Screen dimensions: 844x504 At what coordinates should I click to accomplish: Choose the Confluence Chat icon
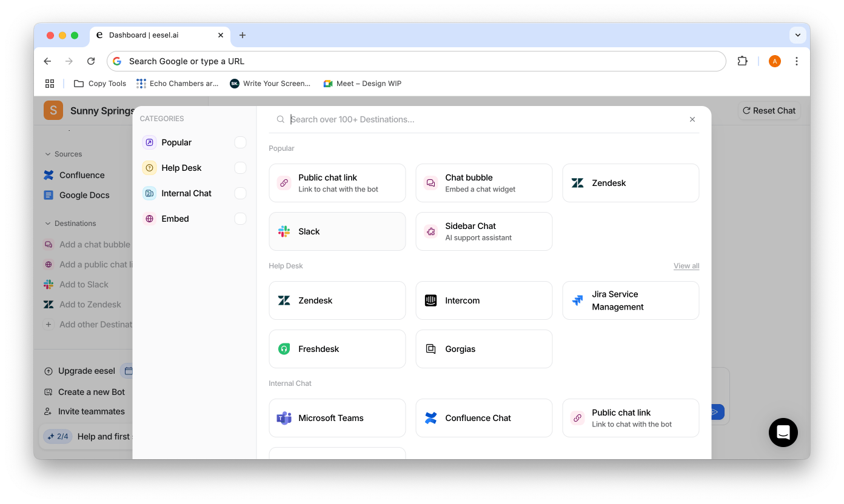click(x=431, y=418)
